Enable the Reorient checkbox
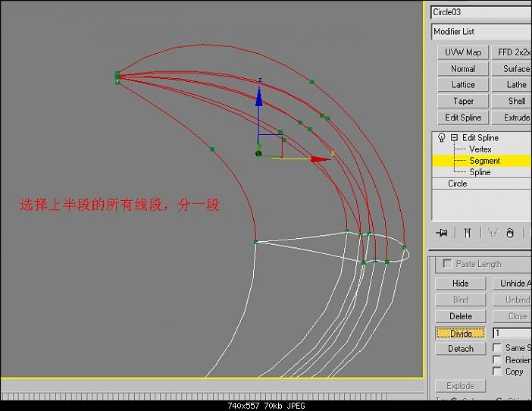532x411 pixels. tap(496, 359)
